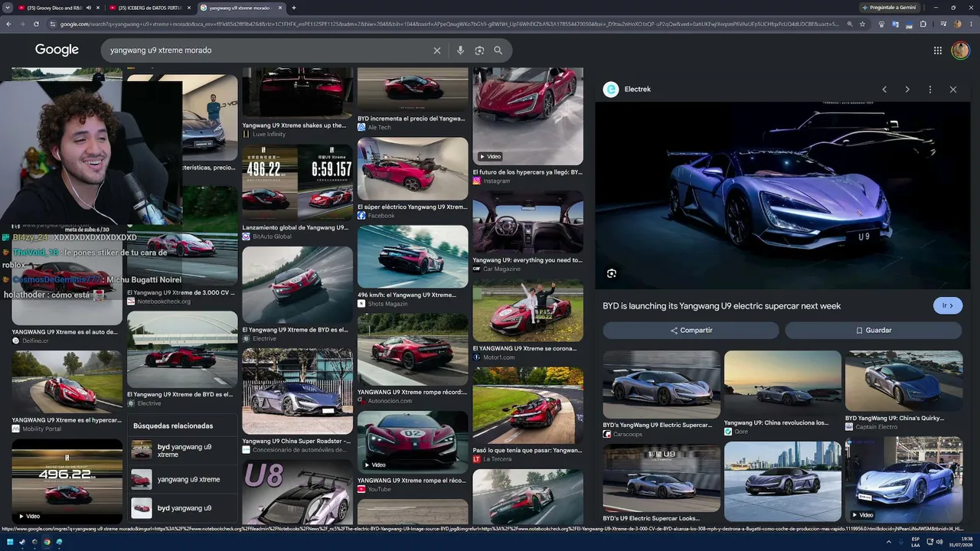980x551 pixels.
Task: Open the Shots Magazin 496 km/h result
Action: [x=413, y=256]
